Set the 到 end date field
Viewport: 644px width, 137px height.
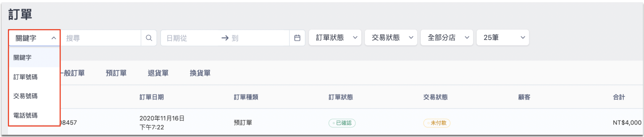259,38
